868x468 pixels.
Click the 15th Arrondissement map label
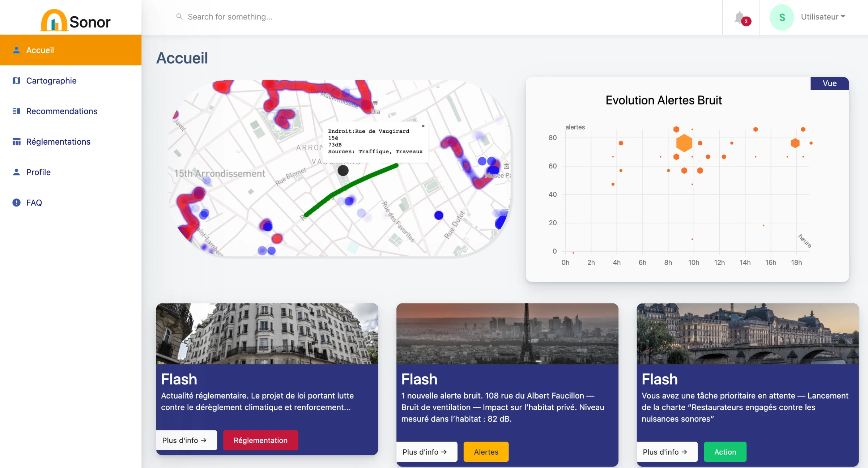[x=220, y=174]
